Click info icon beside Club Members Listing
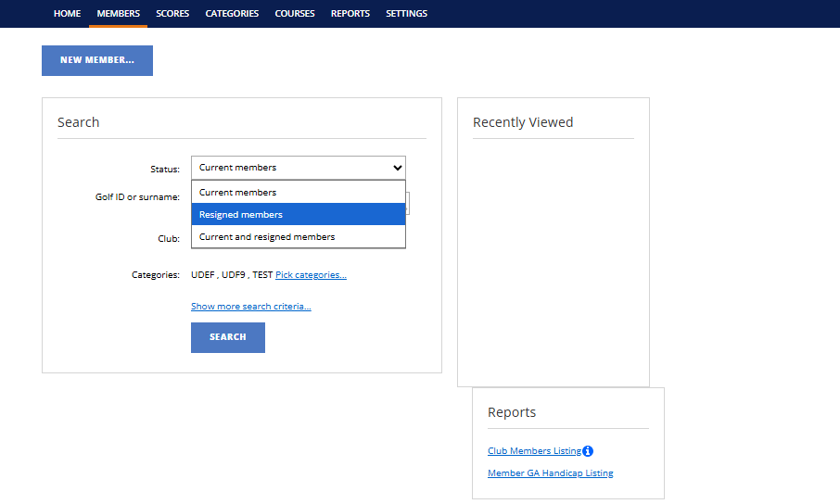Viewport: 840px width, 504px height. tap(588, 451)
